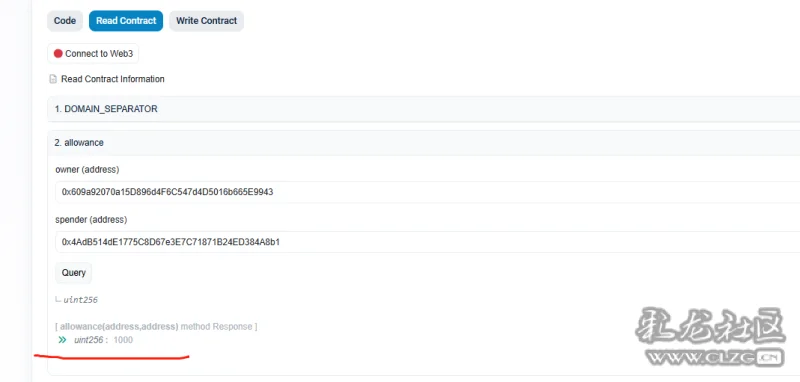This screenshot has height=382, width=800.
Task: Switch to the Read Contract tab
Action: [126, 21]
